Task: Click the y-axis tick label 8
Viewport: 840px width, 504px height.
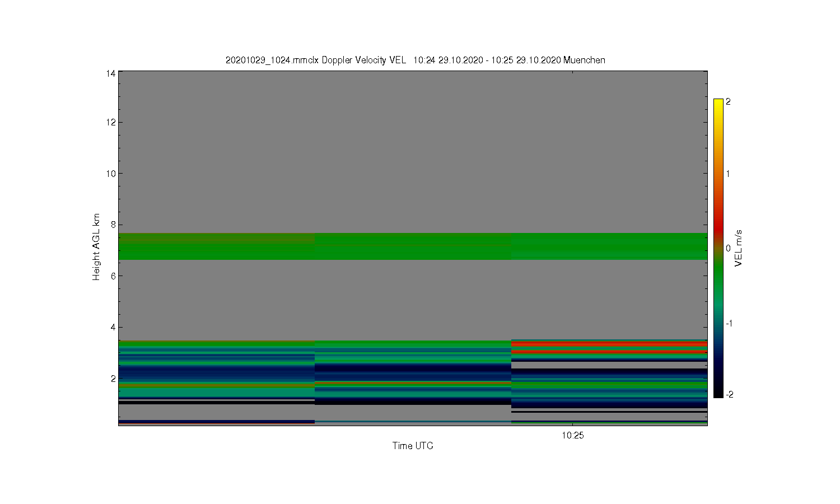Action: 113,225
